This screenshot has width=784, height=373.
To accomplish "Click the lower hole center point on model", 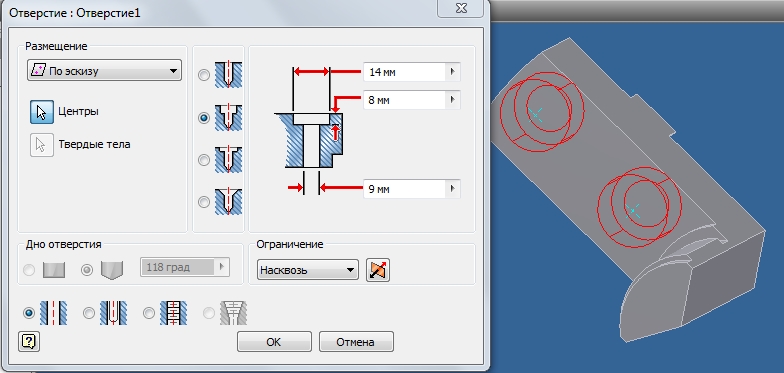I will (x=633, y=210).
